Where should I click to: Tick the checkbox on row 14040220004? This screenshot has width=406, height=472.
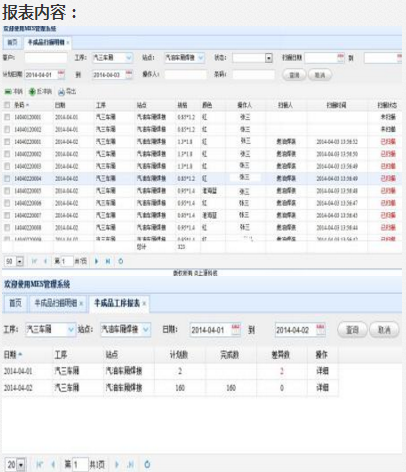point(7,179)
